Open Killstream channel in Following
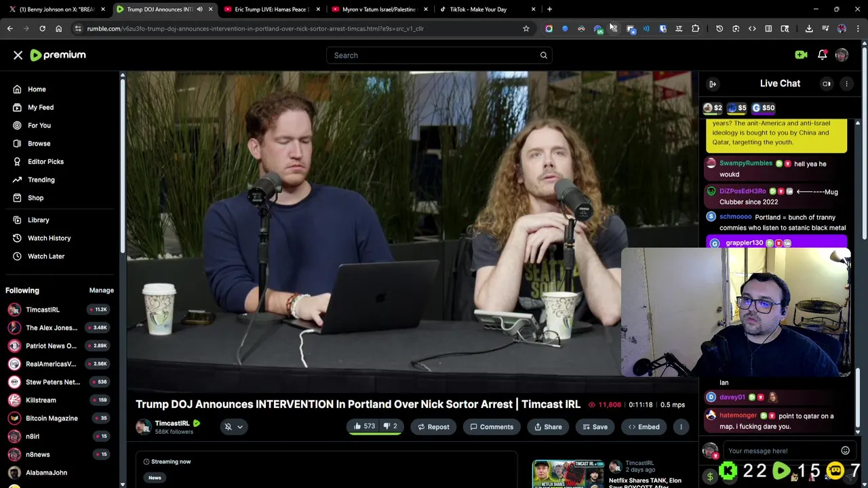 point(41,401)
